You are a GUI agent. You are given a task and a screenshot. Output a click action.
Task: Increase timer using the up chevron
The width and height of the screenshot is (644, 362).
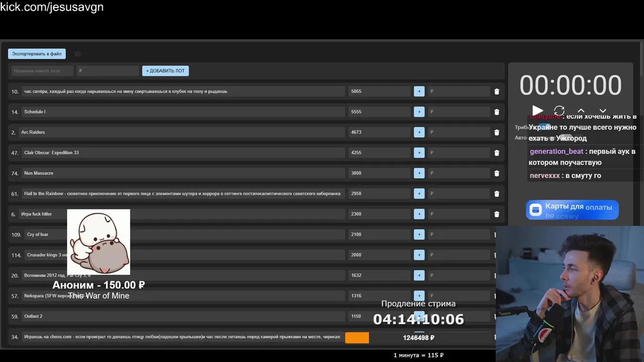pos(581,111)
